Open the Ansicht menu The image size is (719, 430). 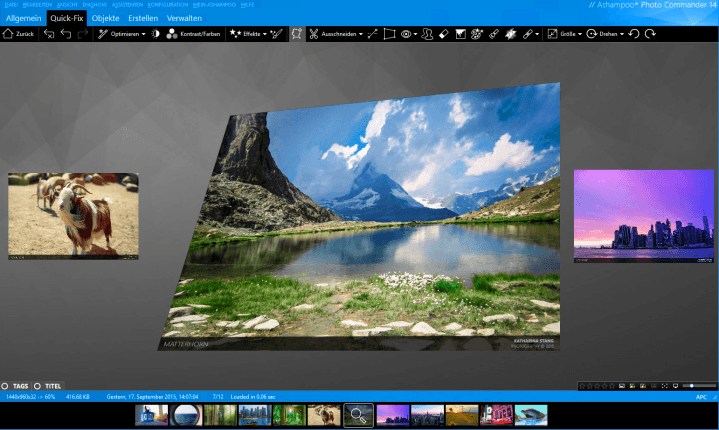pos(67,5)
